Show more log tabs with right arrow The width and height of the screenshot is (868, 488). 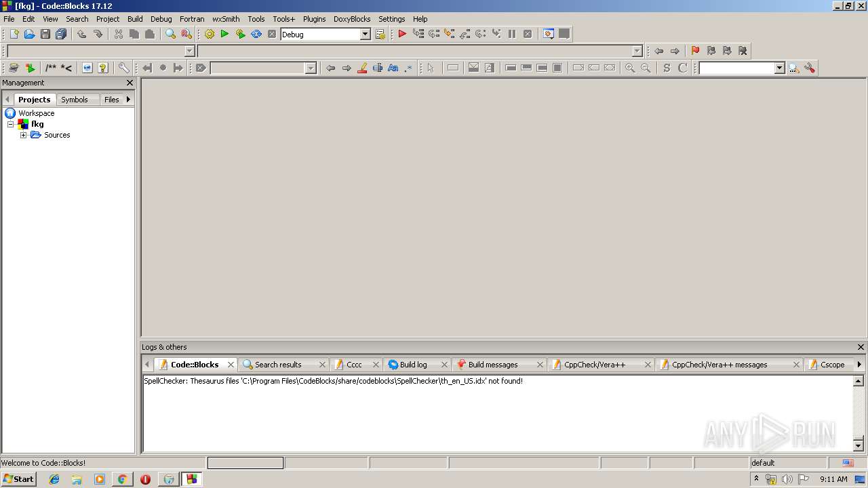point(859,365)
